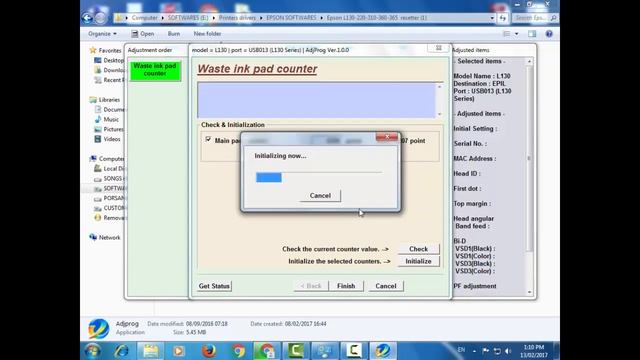This screenshot has height=360, width=640.
Task: Click the taskbar clock showing 1:10 PM
Action: (534, 351)
